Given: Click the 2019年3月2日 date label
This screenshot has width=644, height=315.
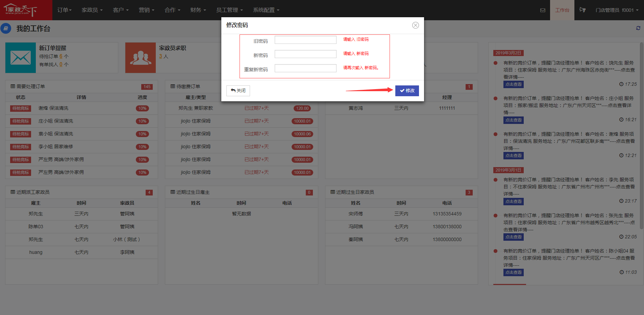Looking at the screenshot, I should tap(509, 53).
